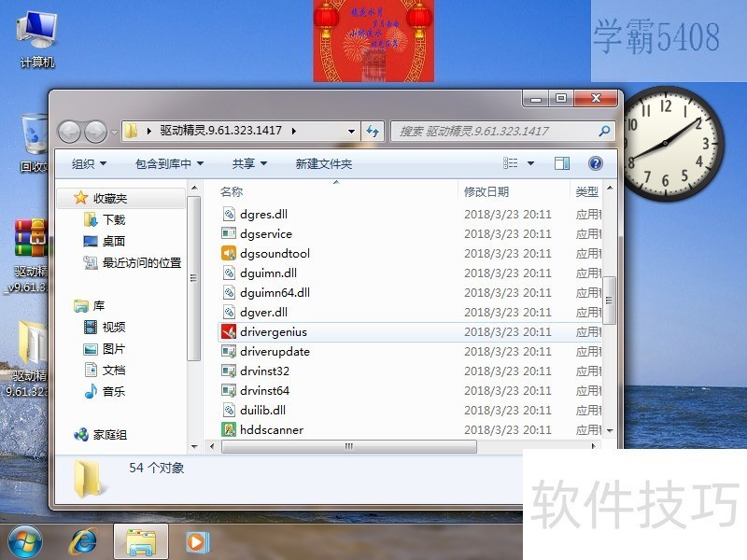Image resolution: width=747 pixels, height=560 pixels.
Task: Open the 共享 dropdown menu
Action: [x=249, y=164]
